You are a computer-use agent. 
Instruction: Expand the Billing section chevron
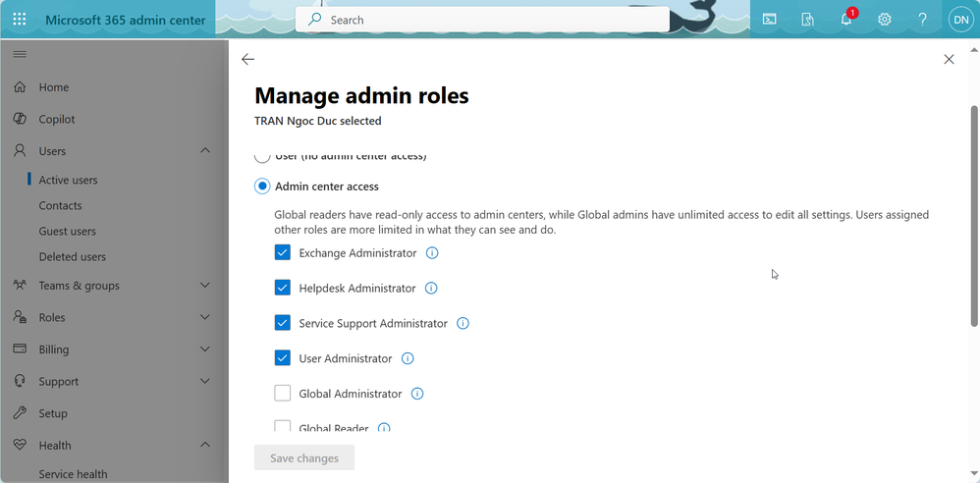click(x=205, y=349)
